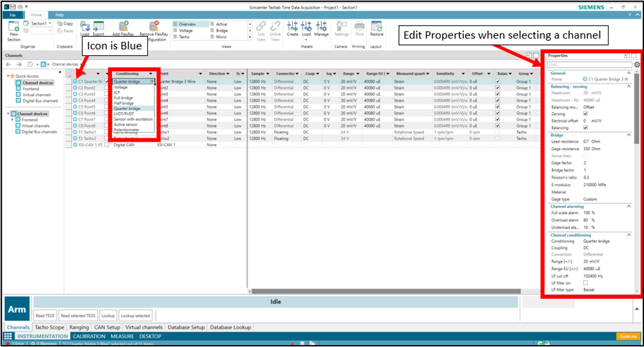Open the Quarter bridge combo box arrow
Image resolution: width=644 pixels, height=347 pixels.
(x=152, y=81)
